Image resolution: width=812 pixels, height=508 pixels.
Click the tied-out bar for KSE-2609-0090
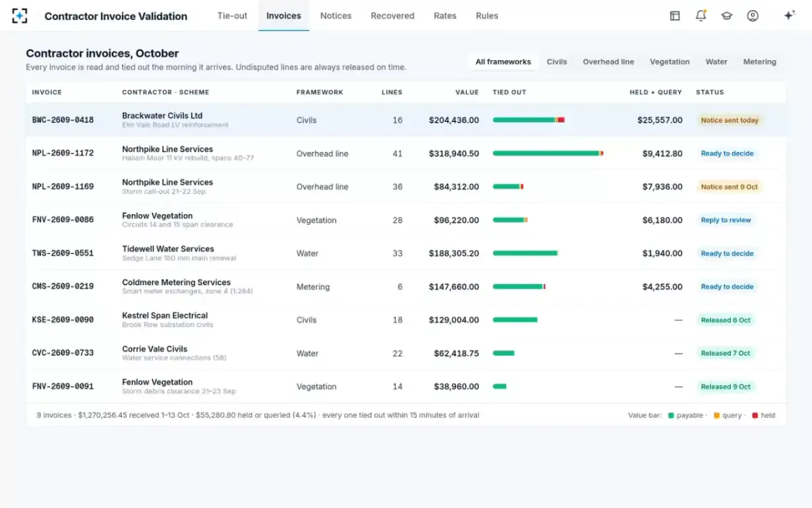515,320
